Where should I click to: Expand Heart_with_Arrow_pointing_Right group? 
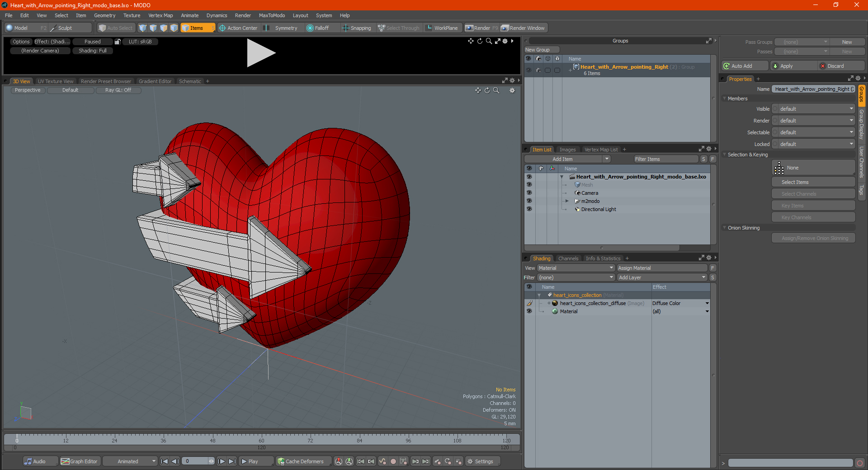click(x=570, y=70)
